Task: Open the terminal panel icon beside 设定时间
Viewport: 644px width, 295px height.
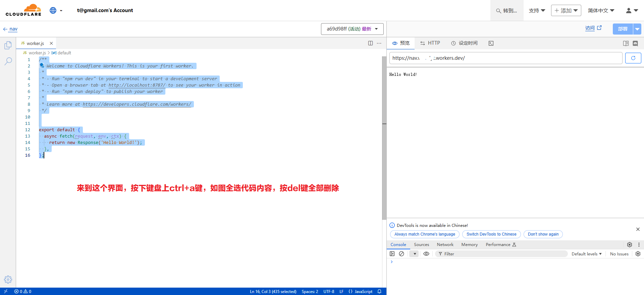Action: point(491,43)
